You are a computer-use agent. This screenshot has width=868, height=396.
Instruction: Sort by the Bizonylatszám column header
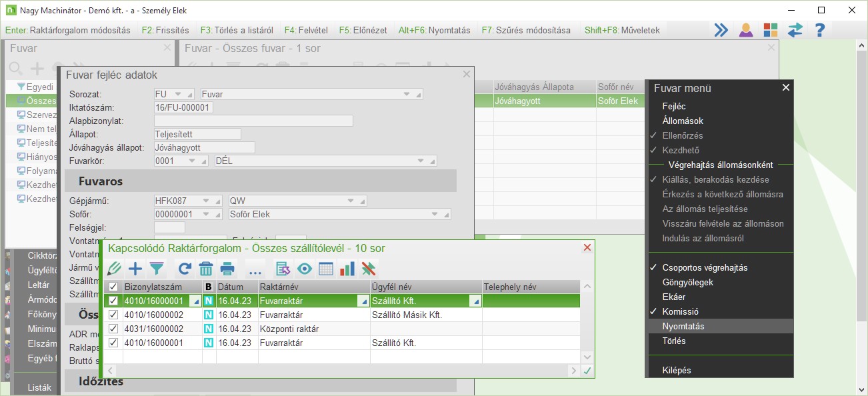[x=162, y=287]
